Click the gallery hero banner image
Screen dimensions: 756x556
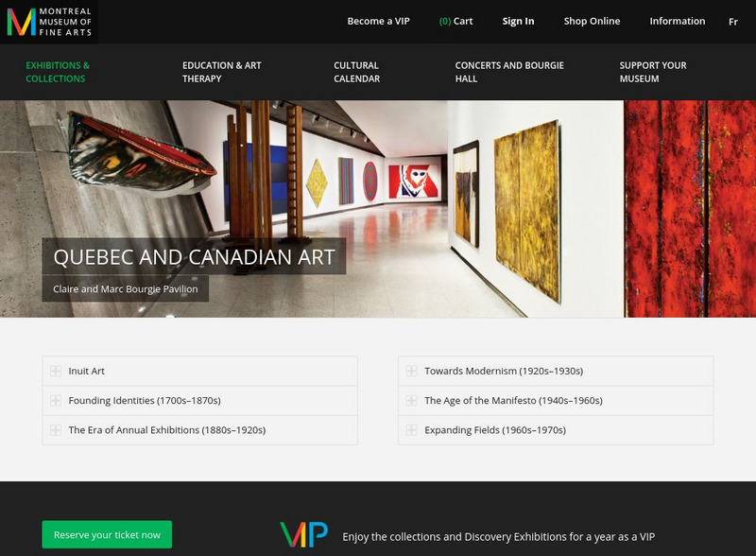(x=378, y=208)
